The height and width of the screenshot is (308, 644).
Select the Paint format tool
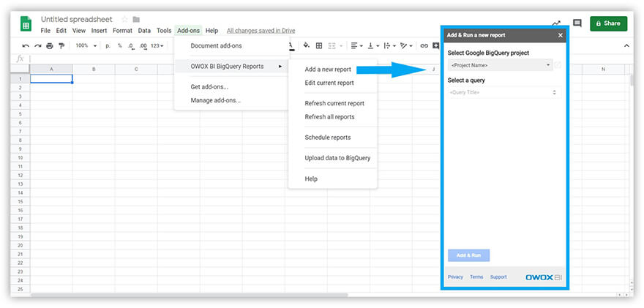pyautogui.click(x=61, y=46)
